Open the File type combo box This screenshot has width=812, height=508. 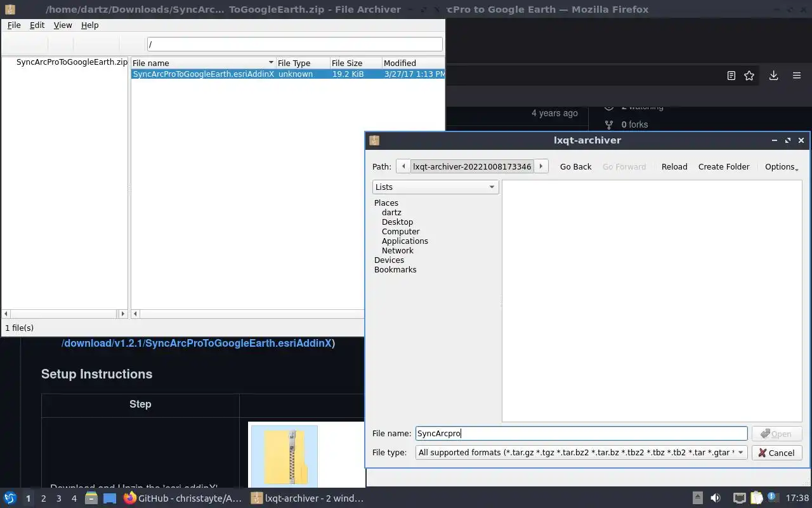(x=581, y=453)
